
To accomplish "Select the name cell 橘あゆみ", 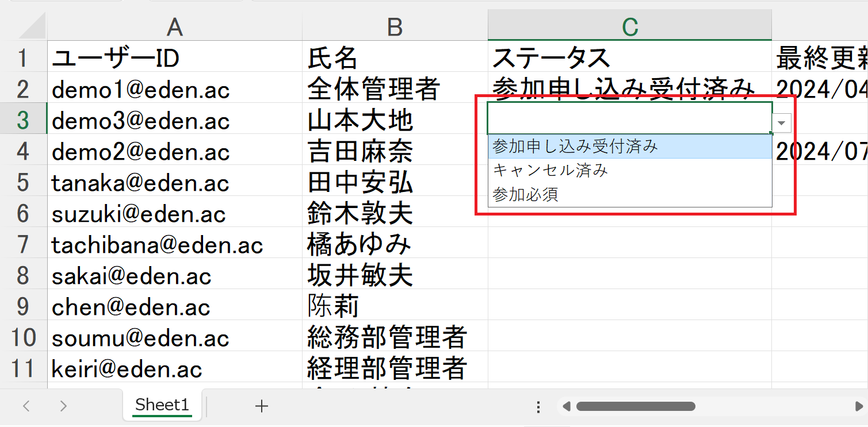I will pos(395,243).
